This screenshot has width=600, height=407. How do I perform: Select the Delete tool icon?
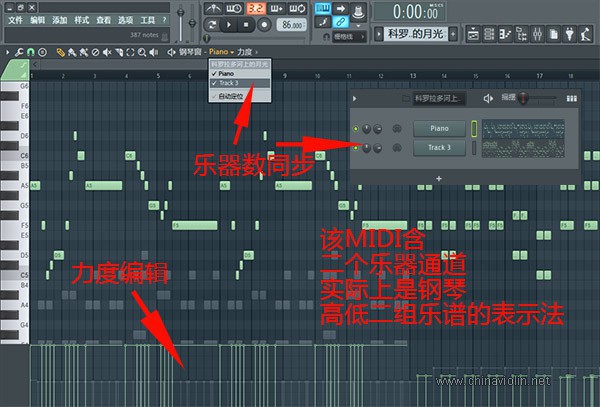pos(95,52)
